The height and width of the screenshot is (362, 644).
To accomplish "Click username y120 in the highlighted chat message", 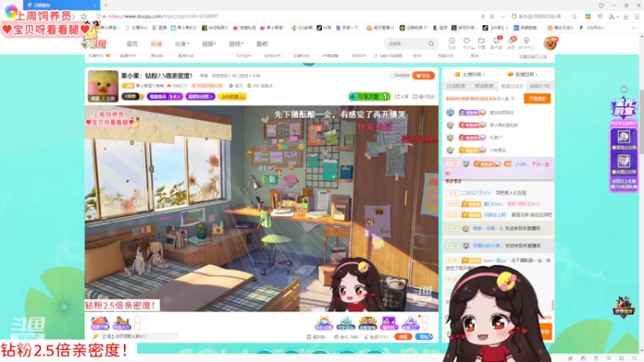I will [x=521, y=164].
